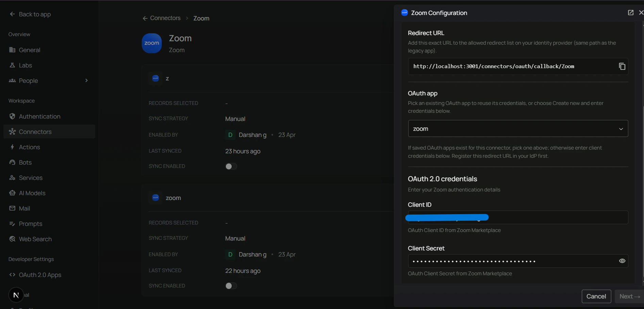Image resolution: width=644 pixels, height=309 pixels.
Task: Click the Actions lightning bolt icon
Action: [x=12, y=147]
